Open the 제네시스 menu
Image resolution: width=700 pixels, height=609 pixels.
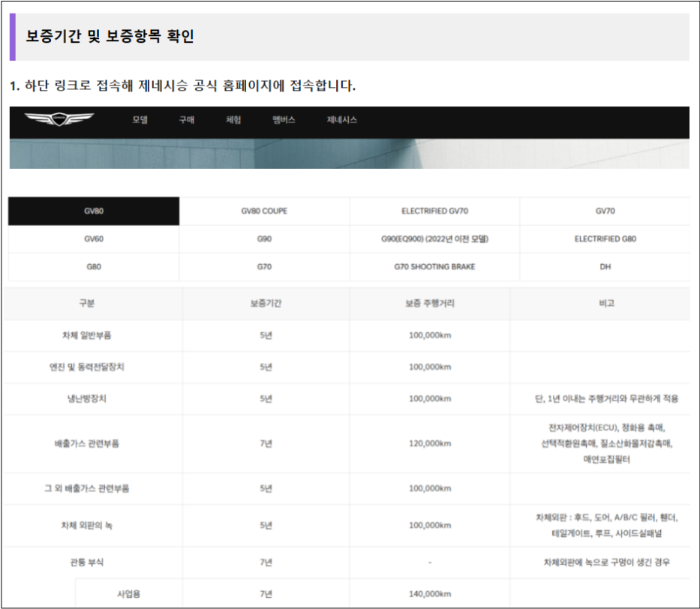click(x=341, y=119)
